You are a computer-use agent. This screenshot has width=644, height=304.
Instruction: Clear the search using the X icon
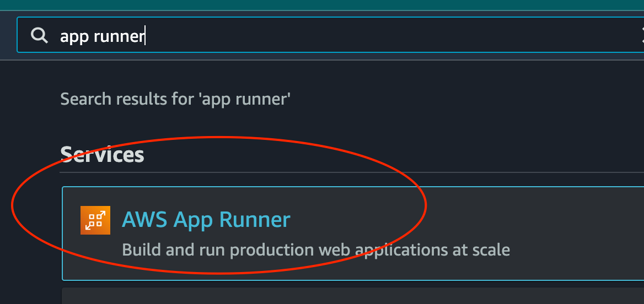tap(642, 35)
